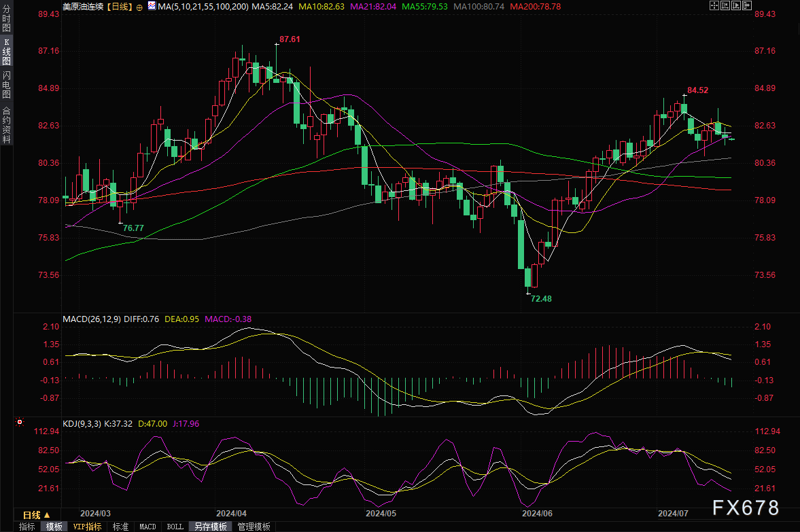Select the 指标 tab in bottom bar

pos(27,527)
